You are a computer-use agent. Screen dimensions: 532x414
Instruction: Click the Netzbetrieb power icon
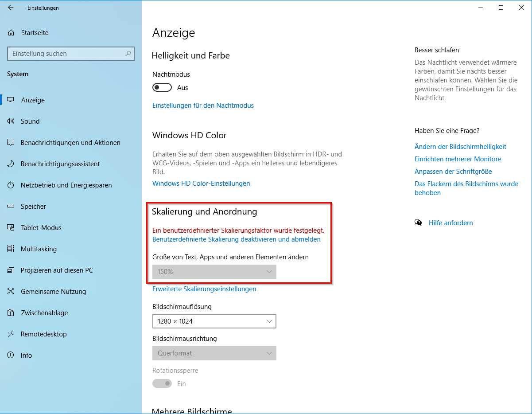(11, 185)
